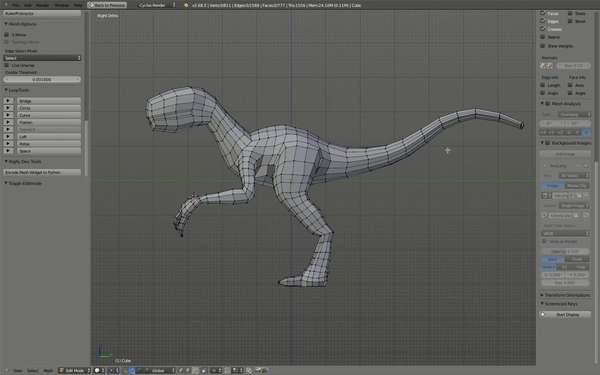The image size is (600, 375).
Task: Open Select menu in 3D viewport header
Action: click(32, 371)
